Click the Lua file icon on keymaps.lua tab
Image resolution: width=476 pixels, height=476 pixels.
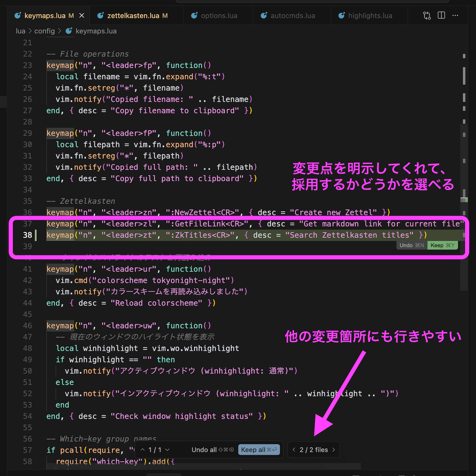(x=17, y=16)
